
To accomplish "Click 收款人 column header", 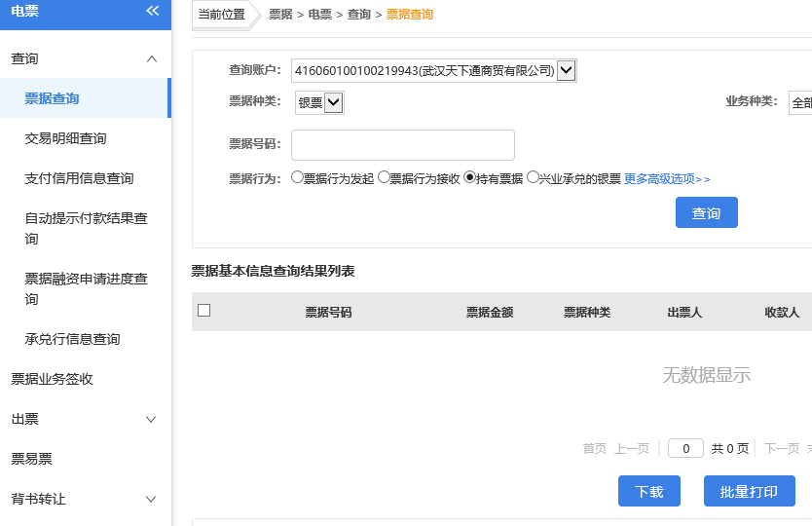I will (782, 312).
